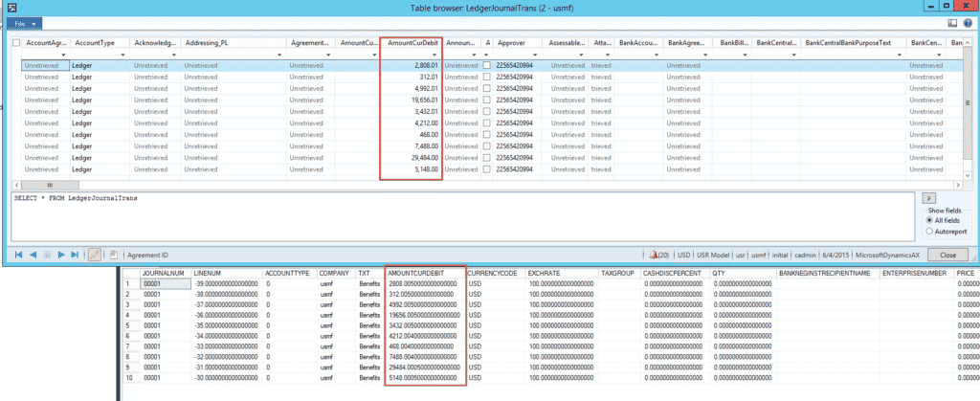Image resolution: width=980 pixels, height=401 pixels.
Task: Open the BankCentralBankPurposeText filter dropdown
Action: 900,55
